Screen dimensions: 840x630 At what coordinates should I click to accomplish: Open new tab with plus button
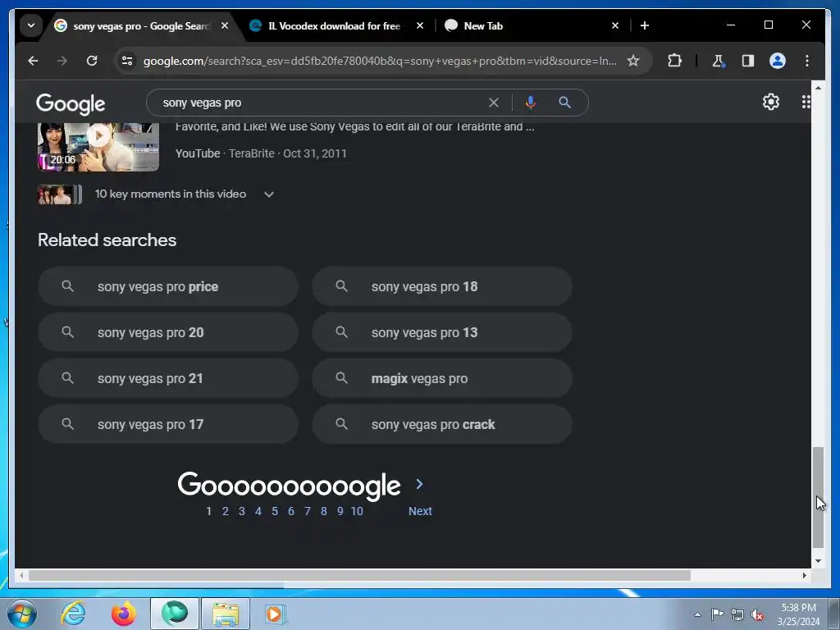(x=645, y=25)
